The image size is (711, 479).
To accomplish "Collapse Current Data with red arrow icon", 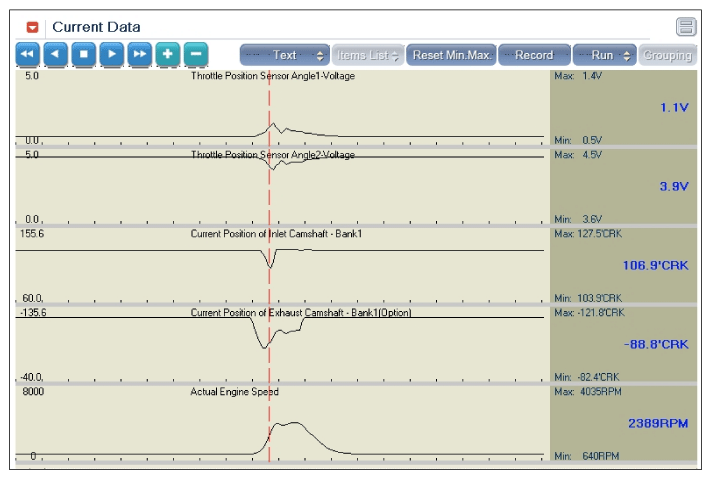I will pos(32,27).
